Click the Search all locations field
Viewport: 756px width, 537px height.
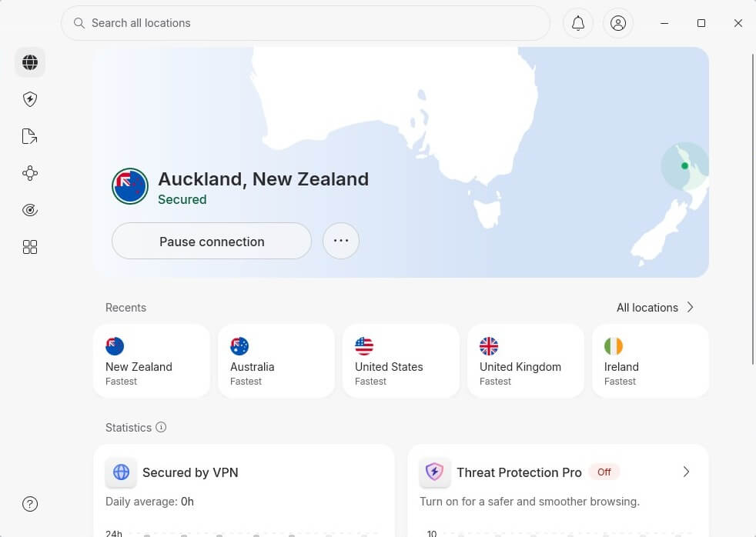(x=306, y=23)
